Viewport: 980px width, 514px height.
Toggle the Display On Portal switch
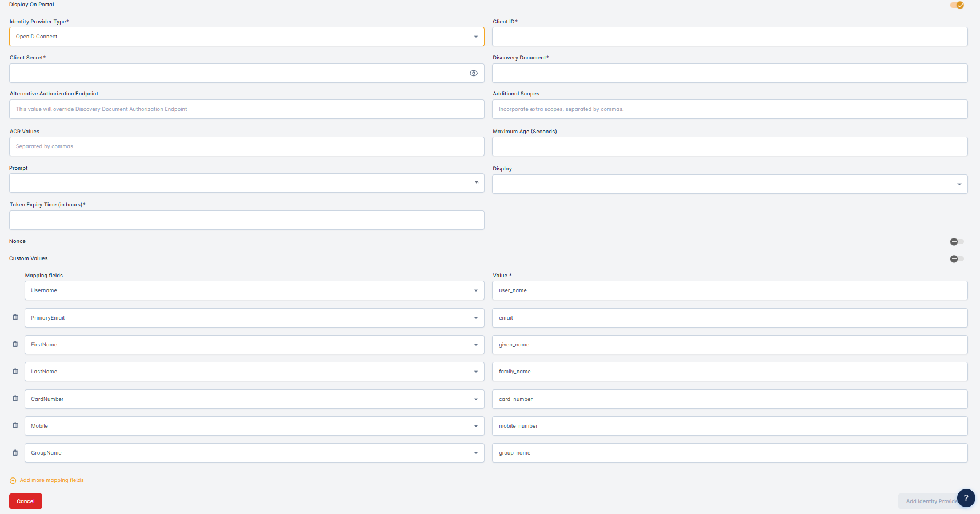coord(957,5)
